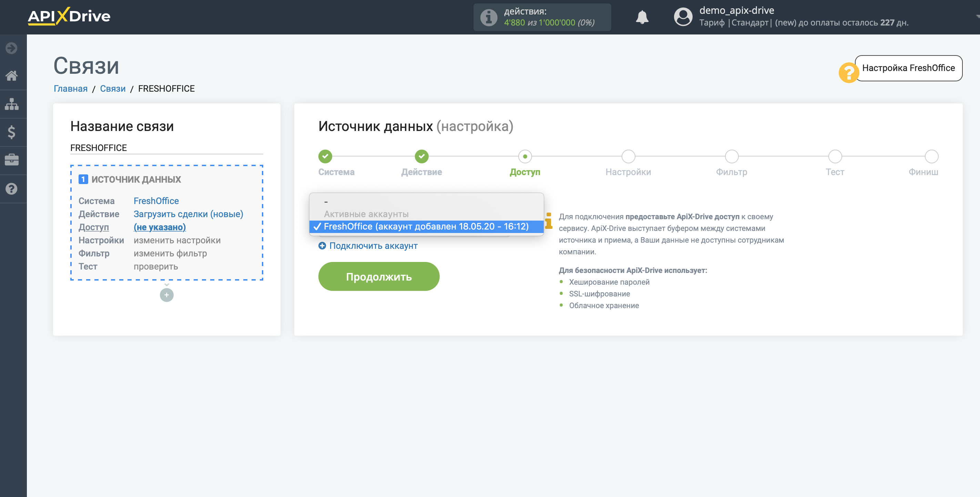The width and height of the screenshot is (980, 497).
Task: Click the gray plus add-block circle
Action: pyautogui.click(x=167, y=295)
